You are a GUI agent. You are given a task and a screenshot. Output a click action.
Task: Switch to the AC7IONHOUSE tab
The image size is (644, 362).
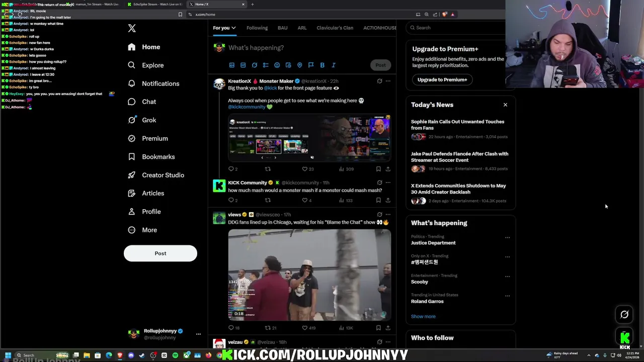point(380,28)
